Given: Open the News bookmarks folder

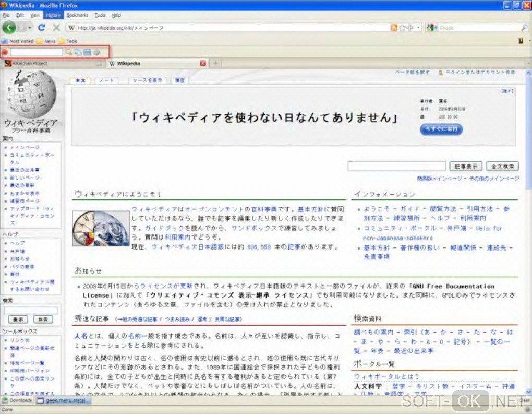Looking at the screenshot, I should coord(46,41).
